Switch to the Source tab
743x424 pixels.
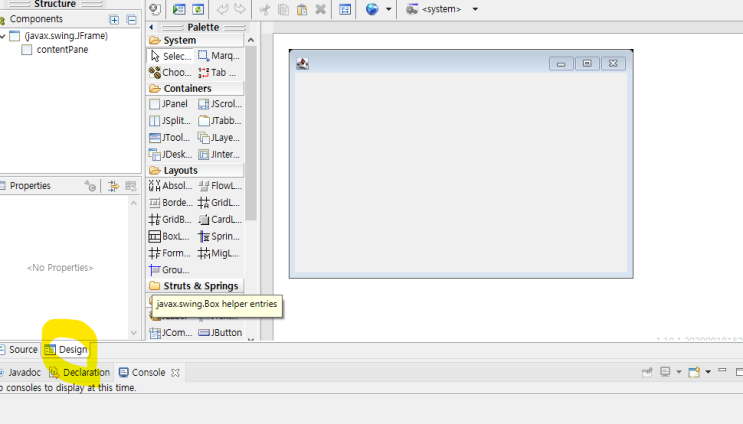click(18, 350)
